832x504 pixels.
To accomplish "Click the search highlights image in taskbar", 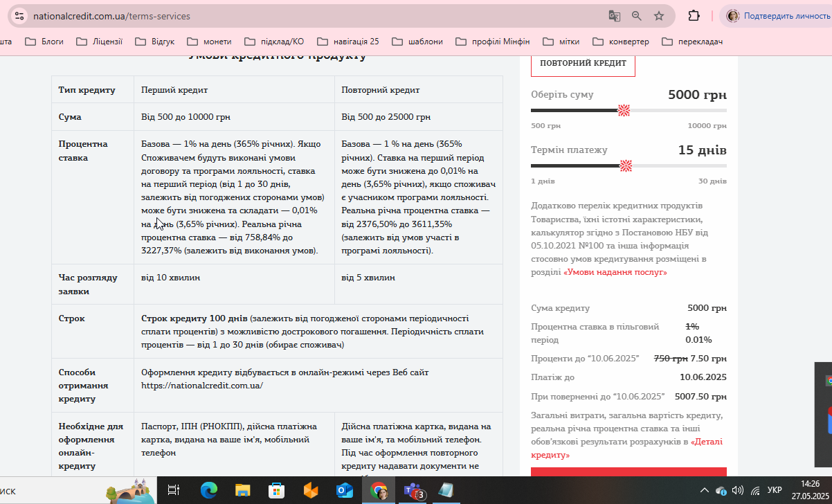I will 129,491.
